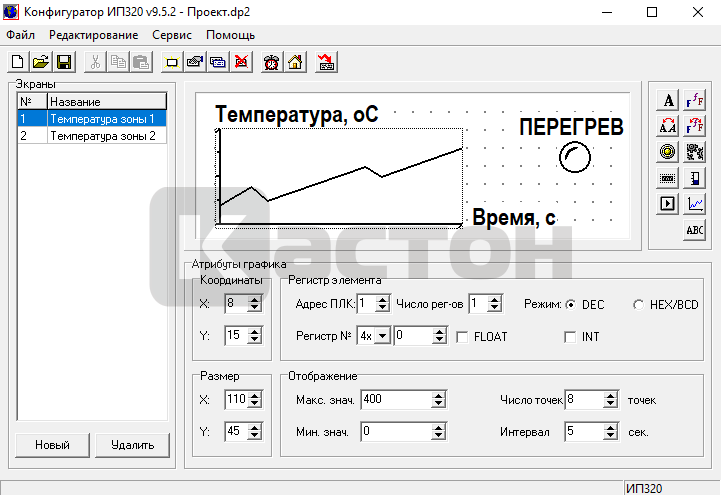This screenshot has width=721, height=495.
Task: Open the Сервис menu
Action: pos(172,34)
